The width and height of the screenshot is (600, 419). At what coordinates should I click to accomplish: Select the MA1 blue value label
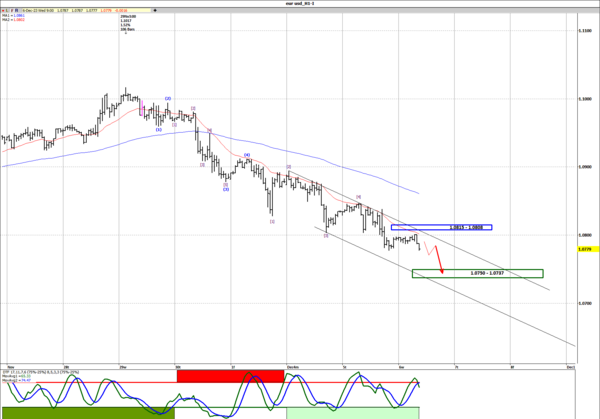pos(19,15)
